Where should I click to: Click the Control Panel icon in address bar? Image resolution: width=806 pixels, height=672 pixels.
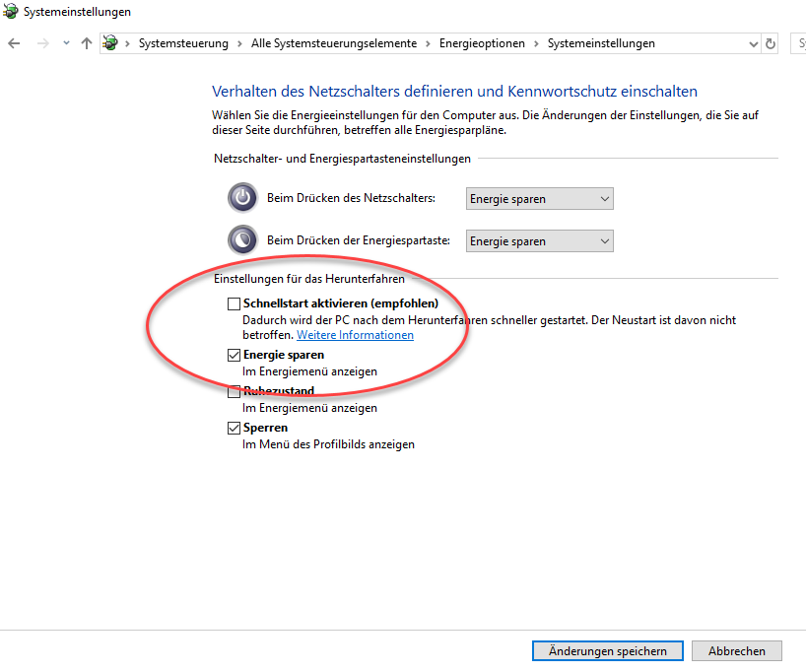coord(111,43)
